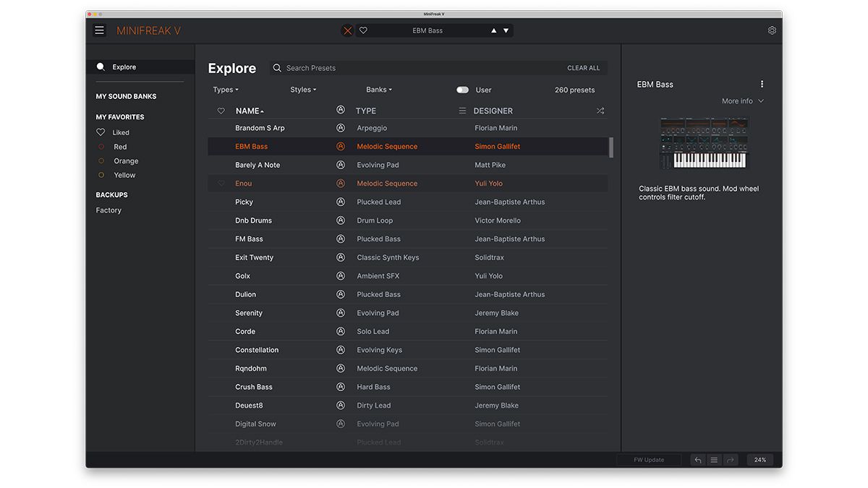Sort the list by the NAME column
Image resolution: width=868 pixels, height=488 pixels.
click(x=250, y=111)
